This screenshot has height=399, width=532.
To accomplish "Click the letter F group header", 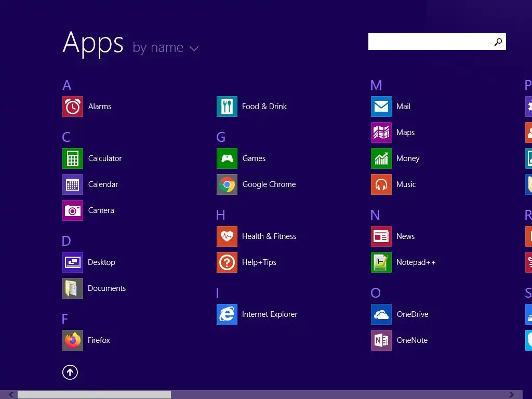I will tap(65, 319).
